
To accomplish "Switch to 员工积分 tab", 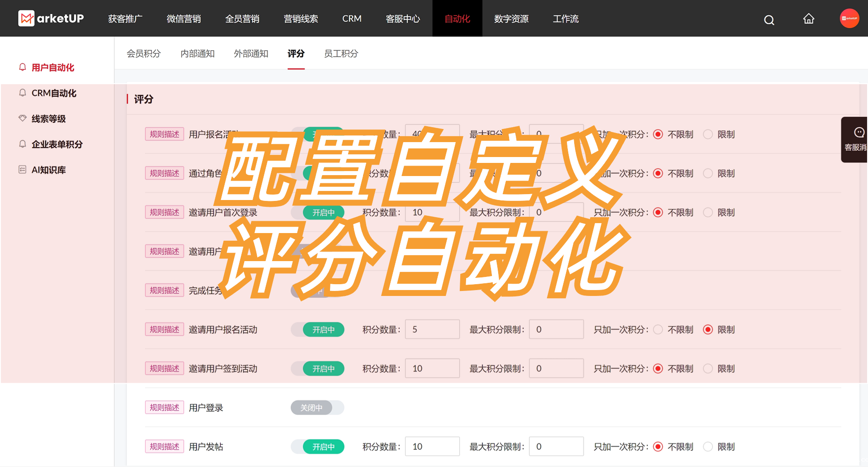I will click(341, 53).
